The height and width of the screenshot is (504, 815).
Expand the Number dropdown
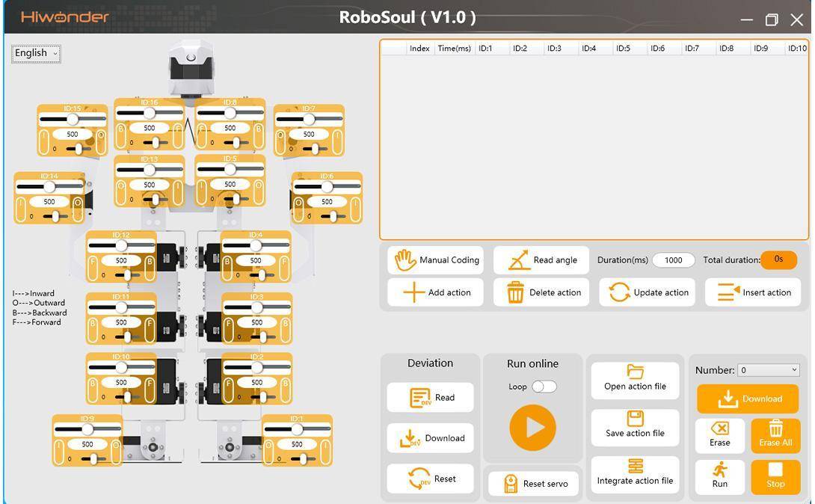[x=768, y=370]
